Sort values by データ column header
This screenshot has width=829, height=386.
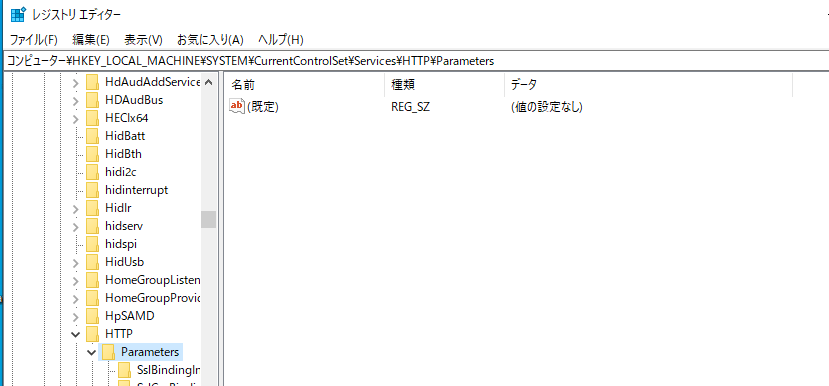point(649,85)
